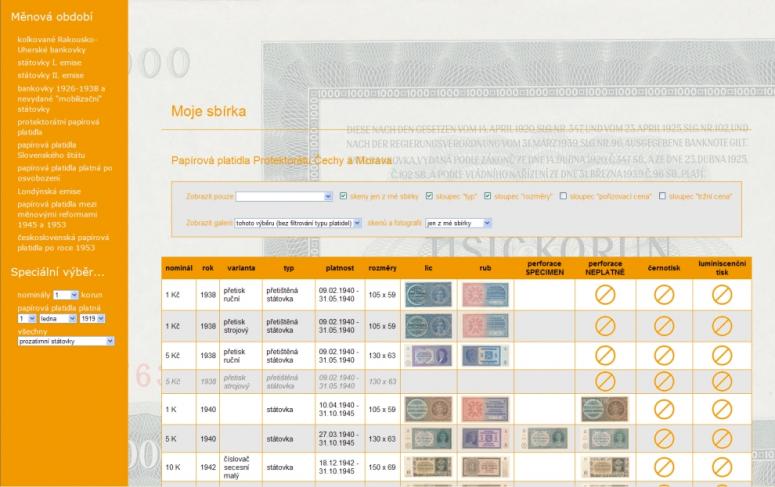The width and height of the screenshot is (775, 487).
Task: View rub image of 10 K 1942 státovka
Action: click(485, 467)
